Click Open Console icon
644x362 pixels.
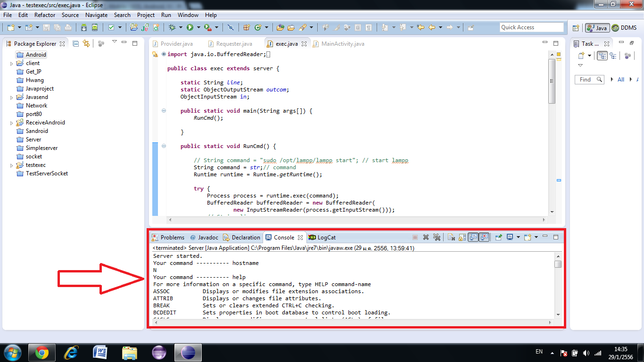[x=528, y=237]
